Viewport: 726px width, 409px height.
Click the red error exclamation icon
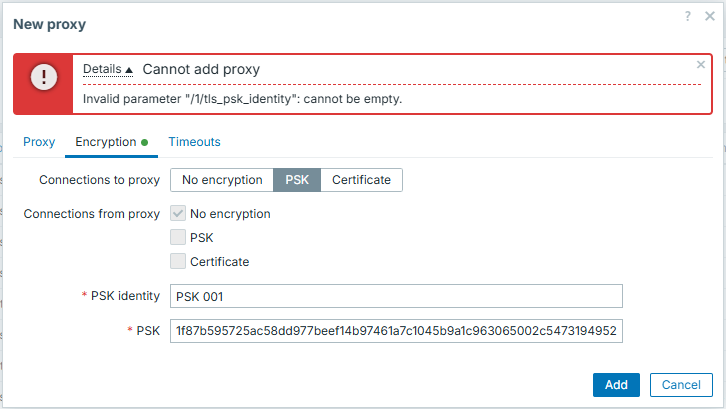[43, 76]
